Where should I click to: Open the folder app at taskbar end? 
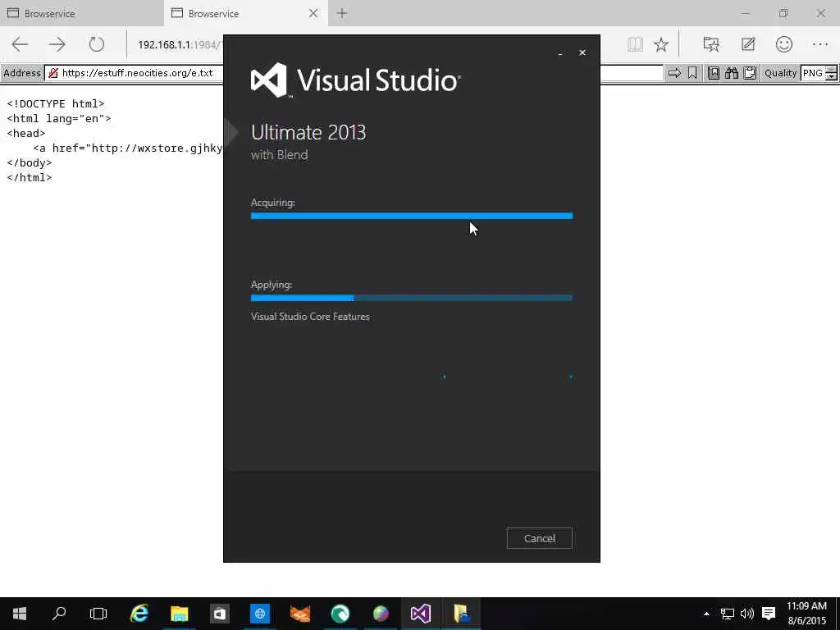tap(461, 614)
